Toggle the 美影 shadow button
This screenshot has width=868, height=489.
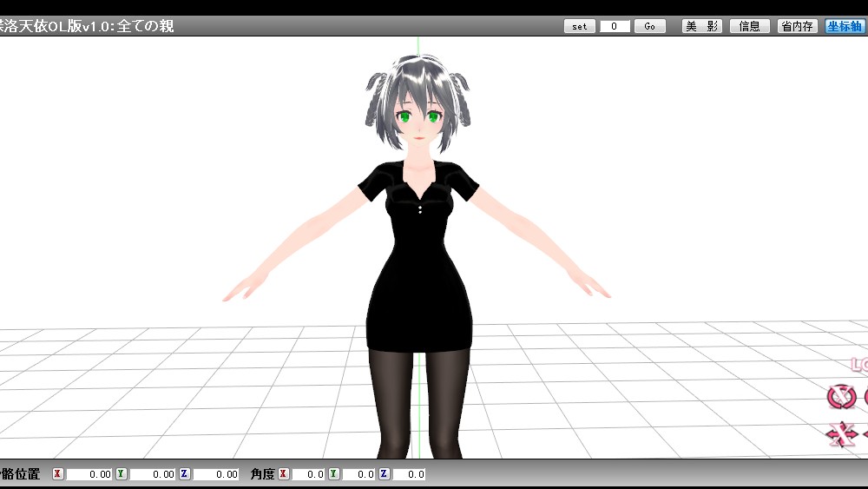(702, 26)
